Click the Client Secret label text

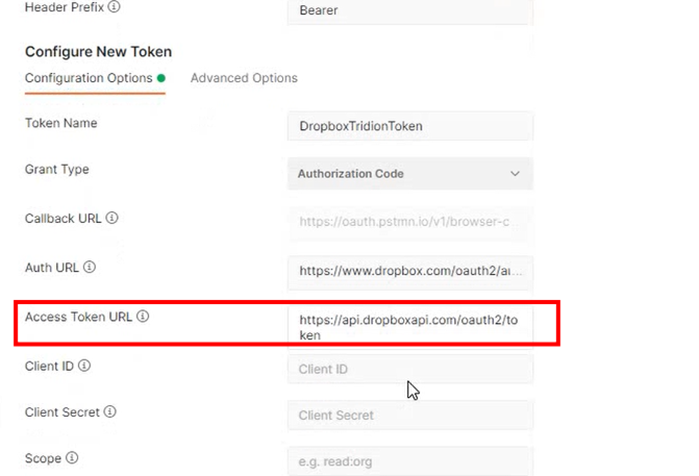coord(62,412)
